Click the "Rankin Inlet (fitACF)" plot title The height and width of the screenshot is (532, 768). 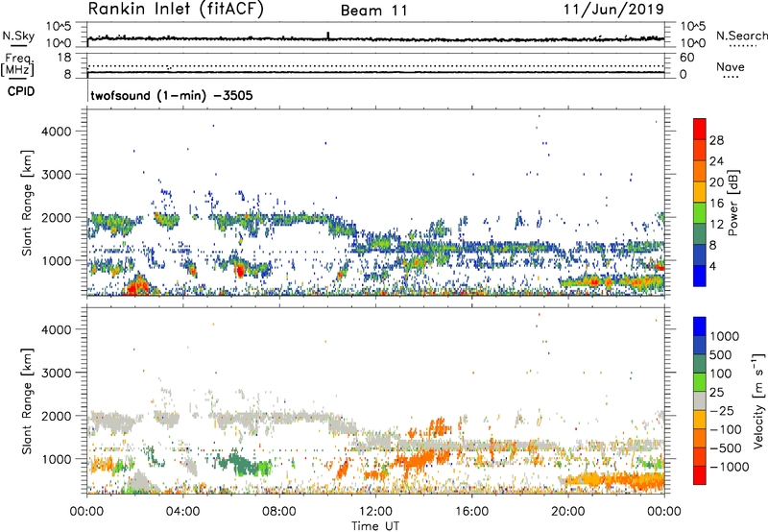click(x=176, y=10)
